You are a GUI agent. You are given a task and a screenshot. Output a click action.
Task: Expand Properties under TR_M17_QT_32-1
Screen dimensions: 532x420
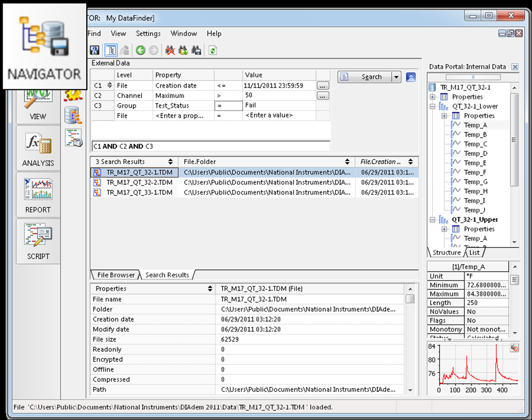coord(432,97)
